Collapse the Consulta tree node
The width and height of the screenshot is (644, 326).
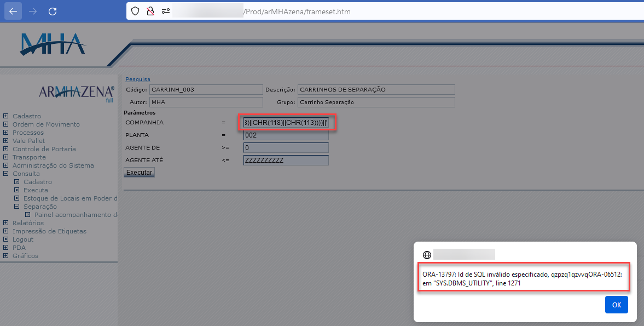(x=6, y=174)
